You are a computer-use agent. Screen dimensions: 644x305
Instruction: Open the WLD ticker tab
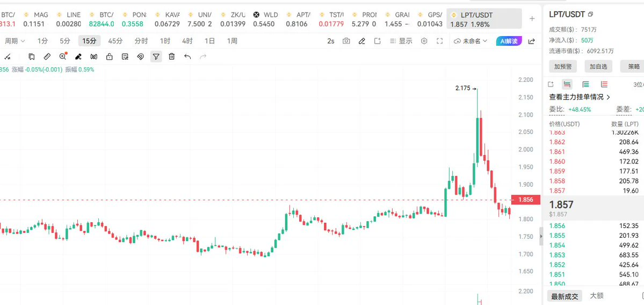[266, 19]
